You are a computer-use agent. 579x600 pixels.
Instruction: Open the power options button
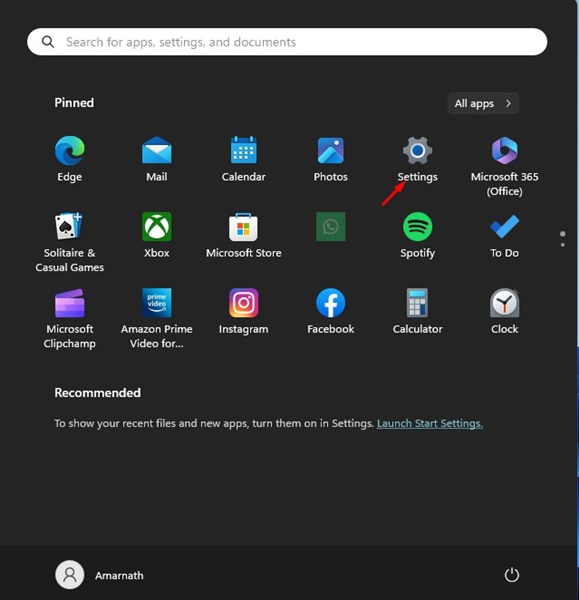tap(512, 575)
